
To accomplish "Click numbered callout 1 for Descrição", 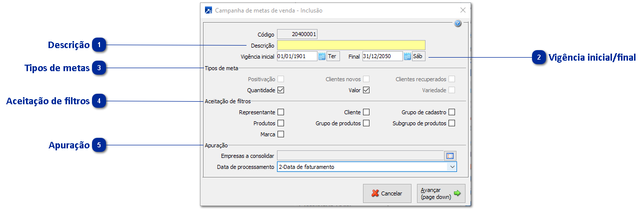I will [100, 45].
